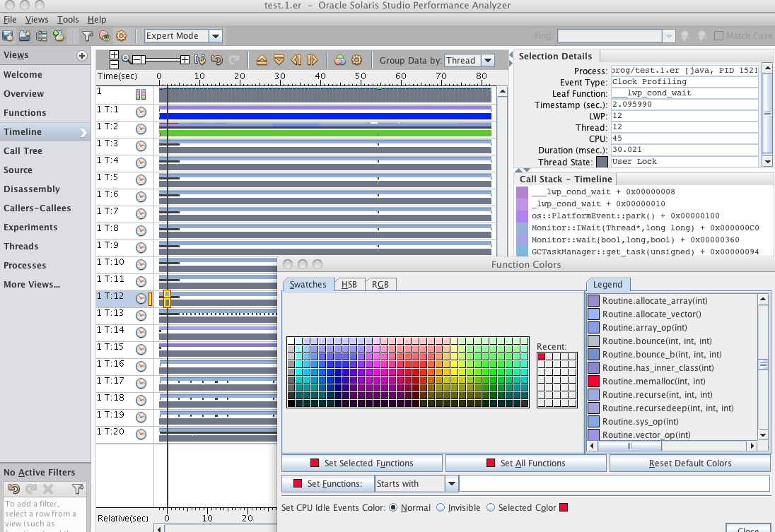775x532 pixels.
Task: Undo the last zoom action
Action: [217, 60]
